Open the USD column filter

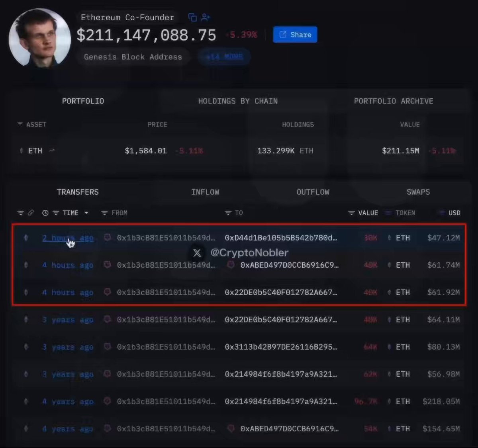tap(441, 213)
